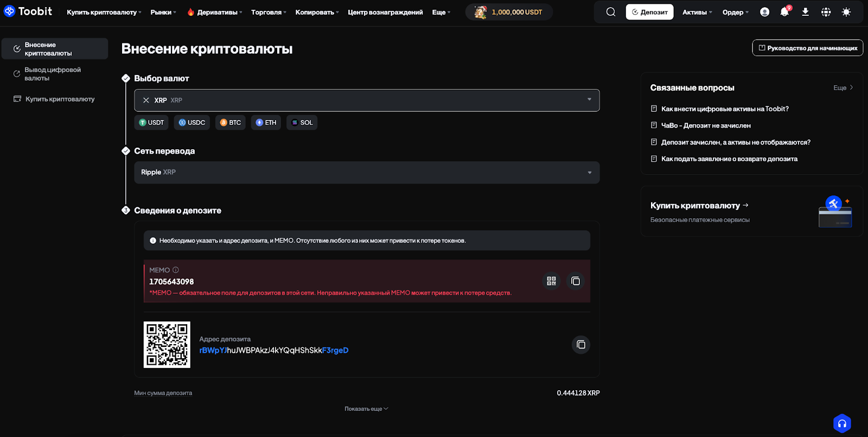Open the support headset chat button
The height and width of the screenshot is (437, 868).
pos(842,423)
